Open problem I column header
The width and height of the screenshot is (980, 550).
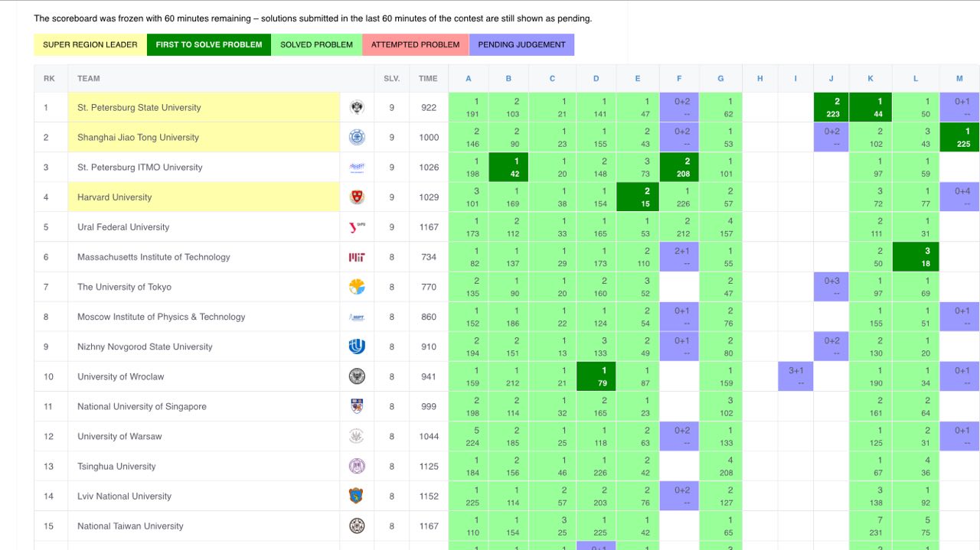[x=795, y=78]
